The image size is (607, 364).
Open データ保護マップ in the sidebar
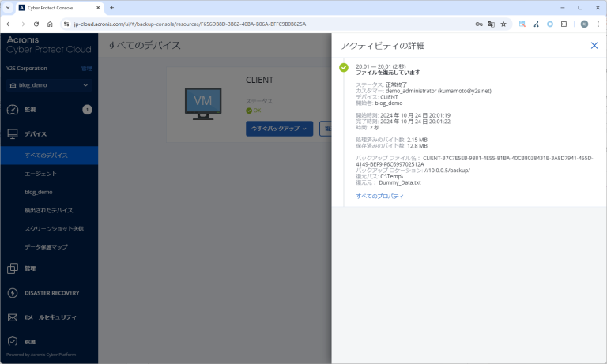(46, 247)
